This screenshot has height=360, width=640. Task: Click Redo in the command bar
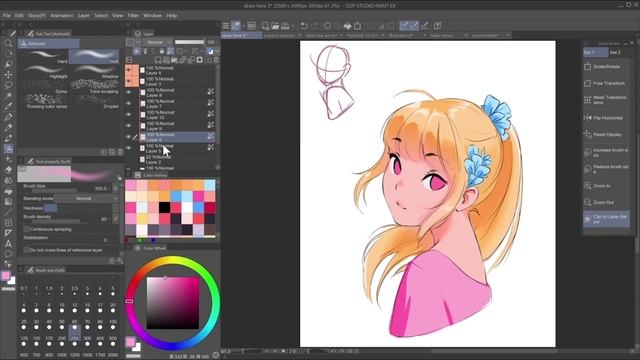(314, 26)
